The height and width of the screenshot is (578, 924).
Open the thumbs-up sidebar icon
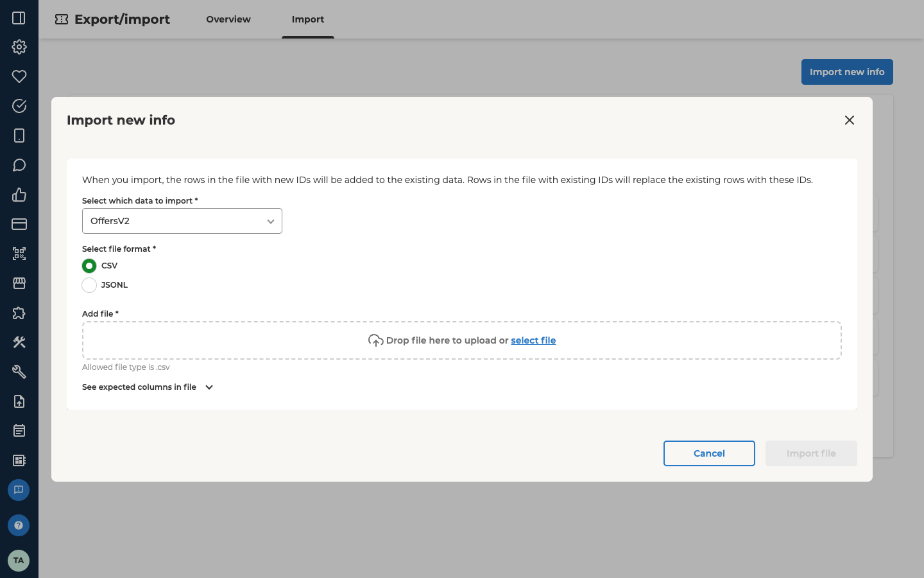[19, 195]
